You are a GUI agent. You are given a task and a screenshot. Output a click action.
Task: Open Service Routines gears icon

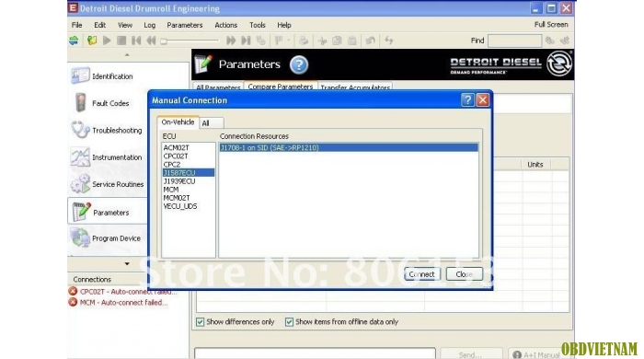80,183
